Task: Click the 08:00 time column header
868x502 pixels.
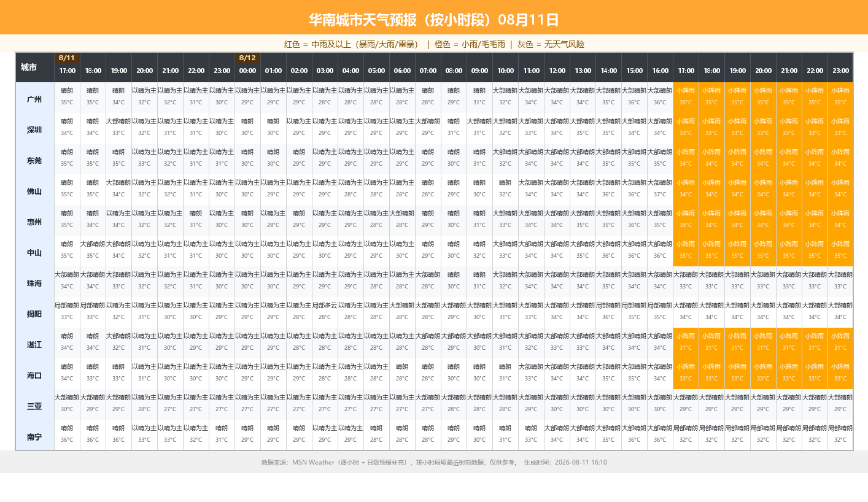Action: click(x=454, y=71)
